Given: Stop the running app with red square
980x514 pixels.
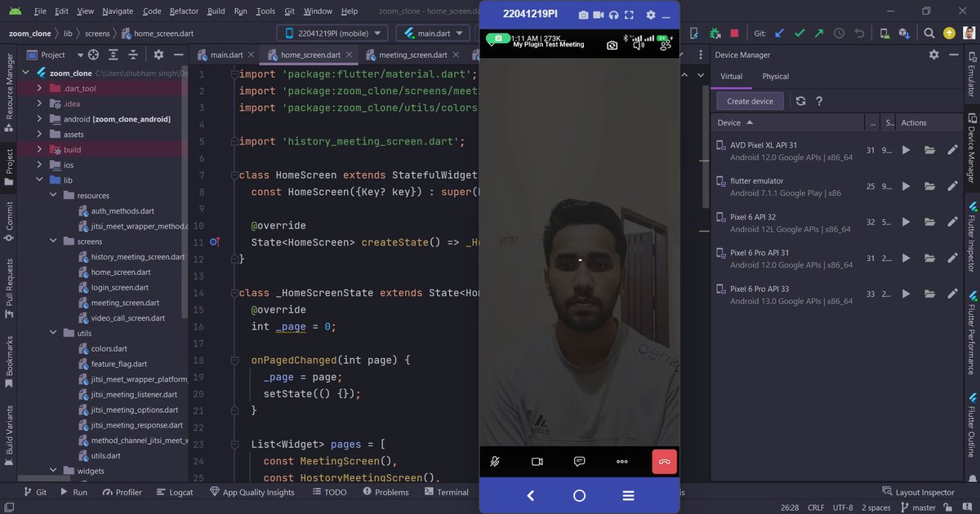Looking at the screenshot, I should click(734, 33).
